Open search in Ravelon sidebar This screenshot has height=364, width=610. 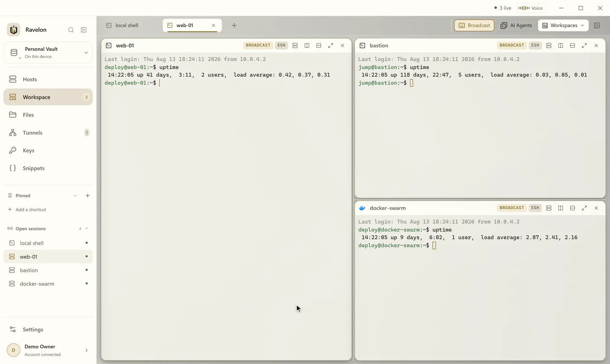[x=71, y=30]
